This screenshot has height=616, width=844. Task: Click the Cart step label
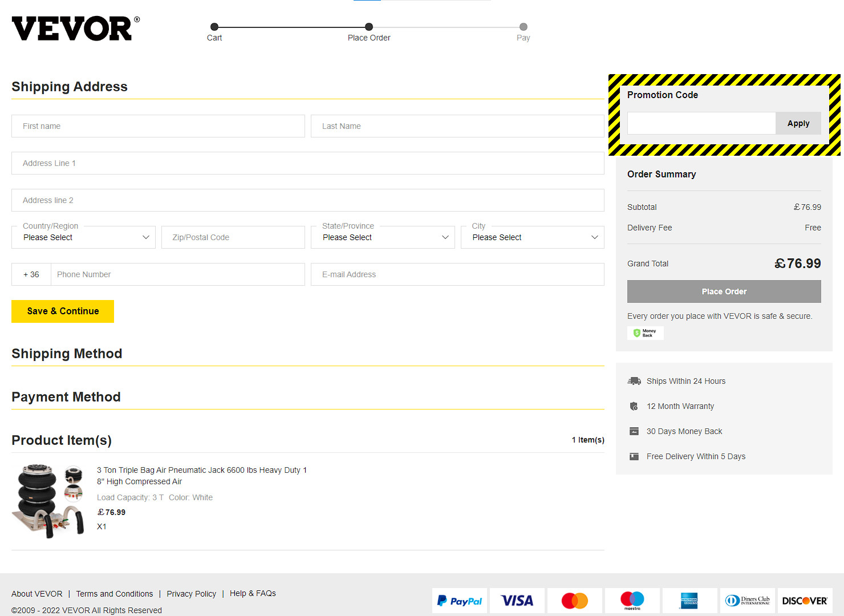tap(214, 38)
